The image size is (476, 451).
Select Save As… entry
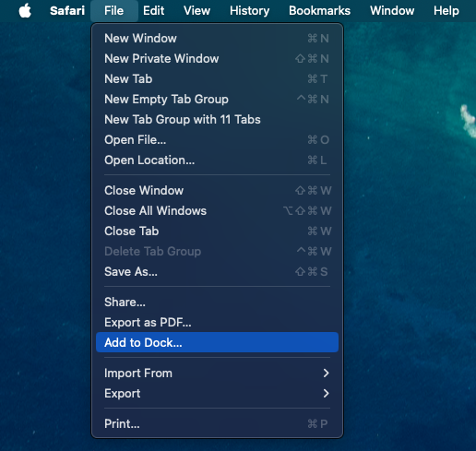[x=217, y=271]
